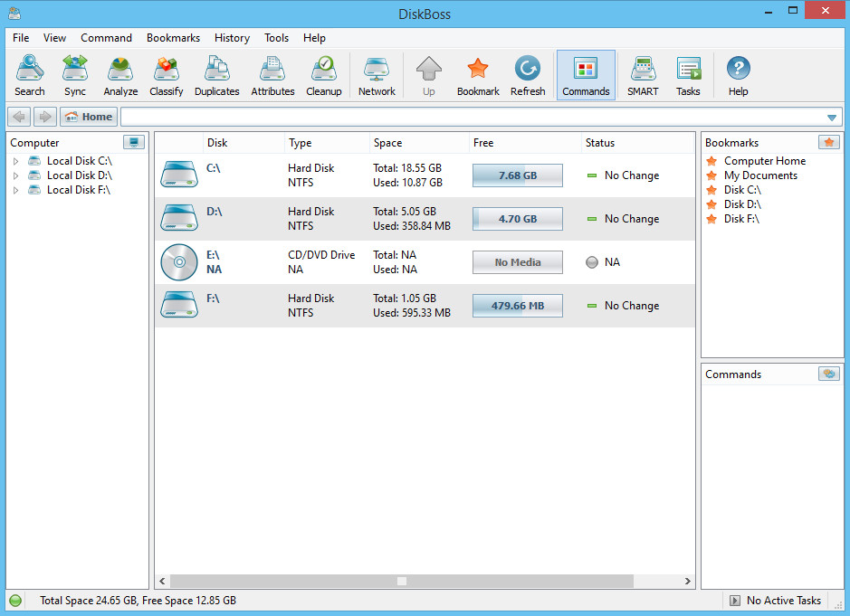Screen dimensions: 850x616
Task: Click the Home button
Action: [89, 117]
